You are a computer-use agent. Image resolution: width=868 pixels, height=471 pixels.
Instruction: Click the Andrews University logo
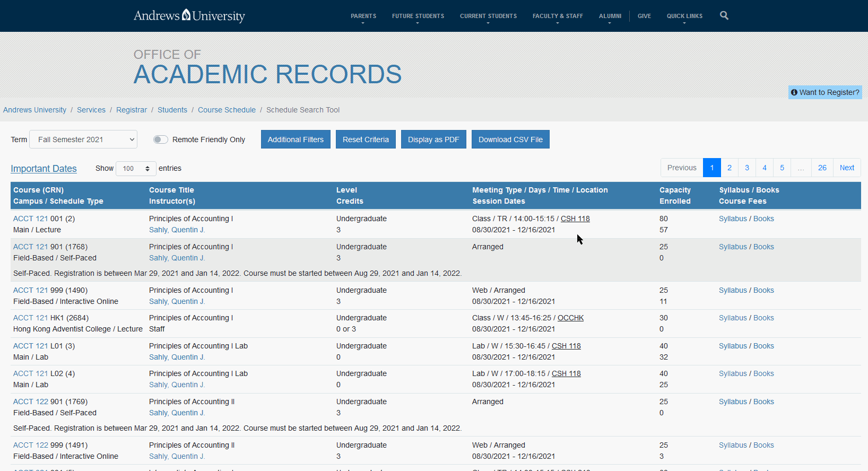(189, 15)
